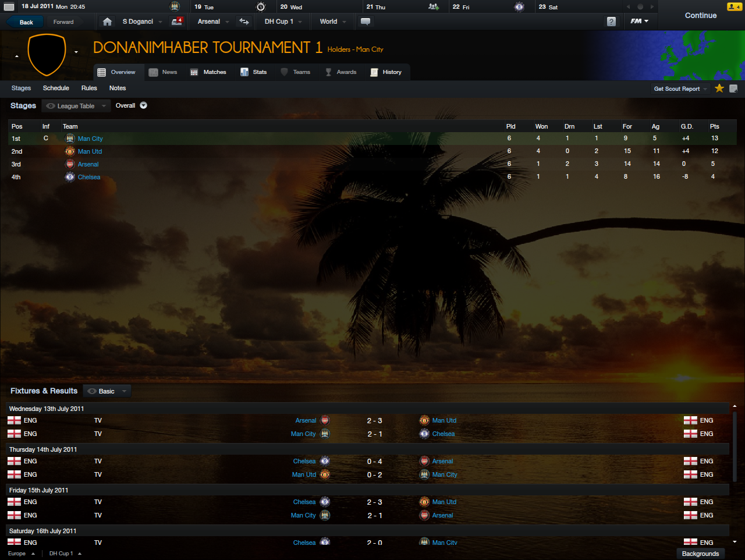Open the Basic view dropdown for fixtures

107,391
